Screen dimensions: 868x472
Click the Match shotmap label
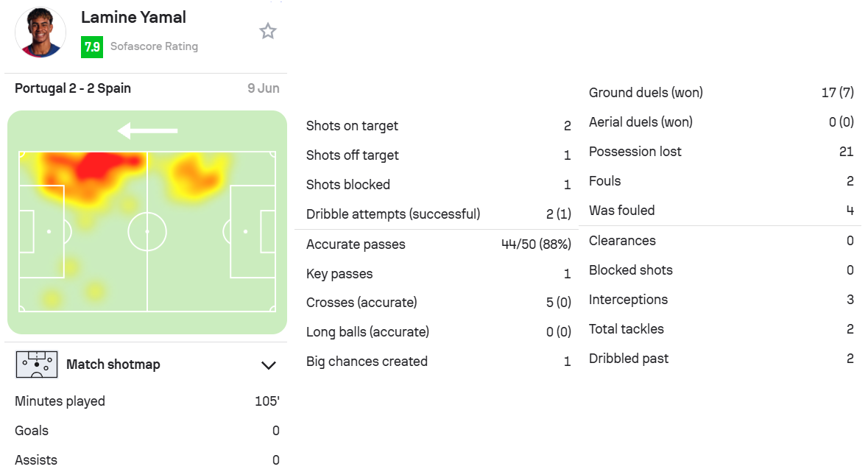point(113,364)
